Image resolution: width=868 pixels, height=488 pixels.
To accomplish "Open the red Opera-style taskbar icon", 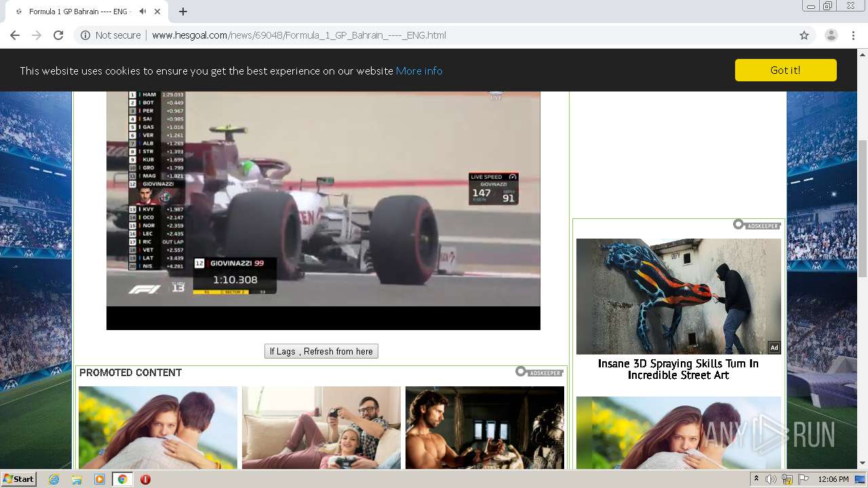I will pos(145,479).
